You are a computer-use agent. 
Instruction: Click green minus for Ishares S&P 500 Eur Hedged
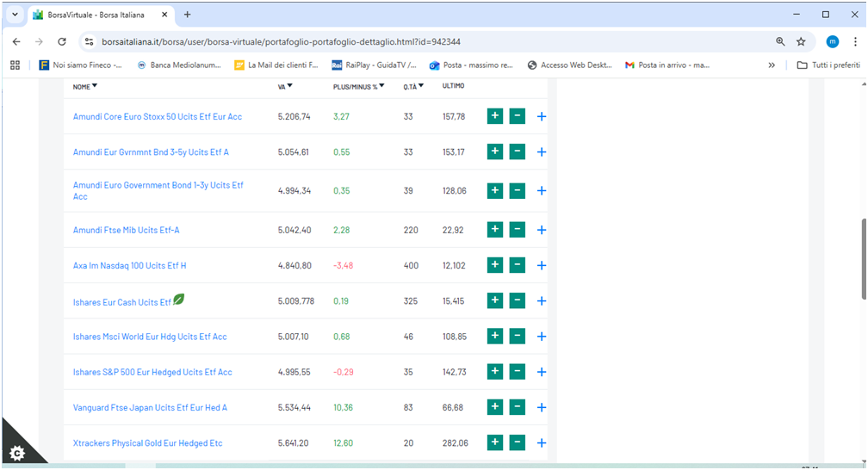point(517,372)
